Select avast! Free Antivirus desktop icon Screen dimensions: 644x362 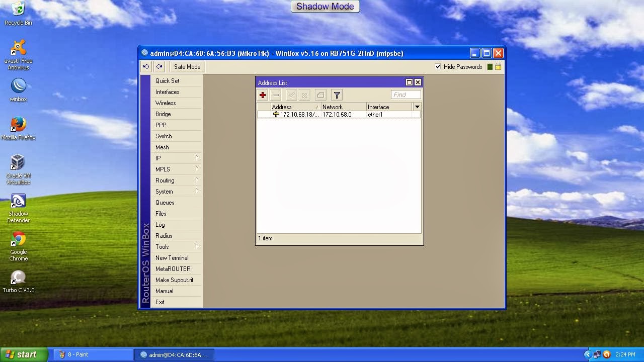(18, 55)
